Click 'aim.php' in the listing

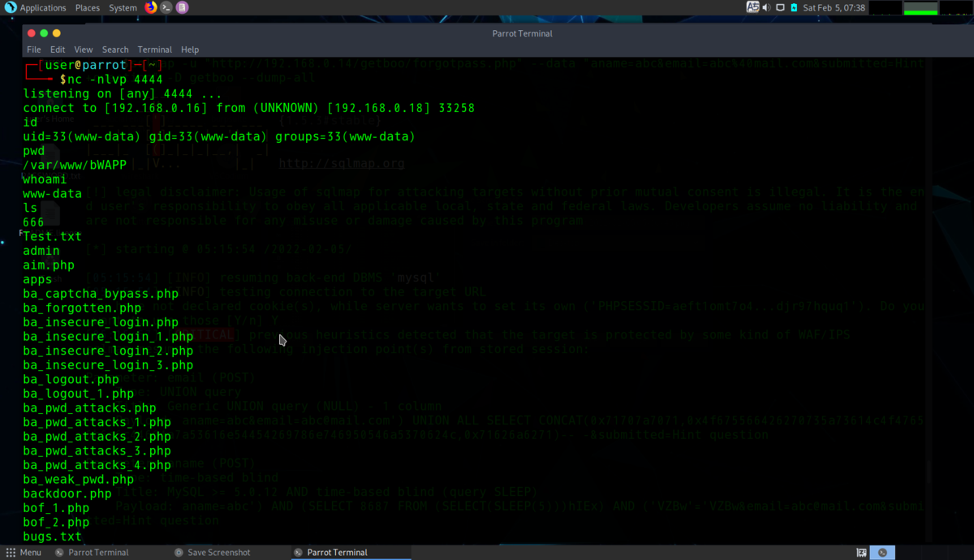coord(49,265)
